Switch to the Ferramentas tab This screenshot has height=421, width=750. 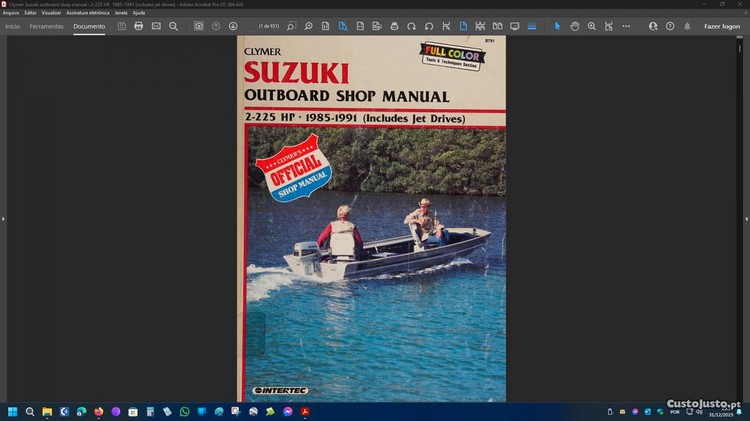(x=47, y=26)
